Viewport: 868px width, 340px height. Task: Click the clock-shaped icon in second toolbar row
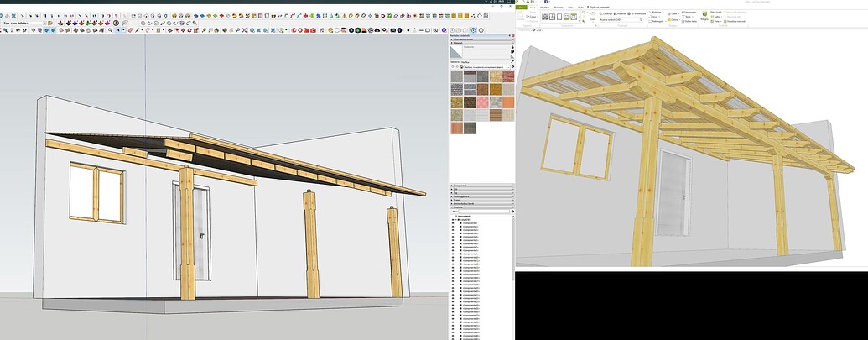(x=117, y=24)
